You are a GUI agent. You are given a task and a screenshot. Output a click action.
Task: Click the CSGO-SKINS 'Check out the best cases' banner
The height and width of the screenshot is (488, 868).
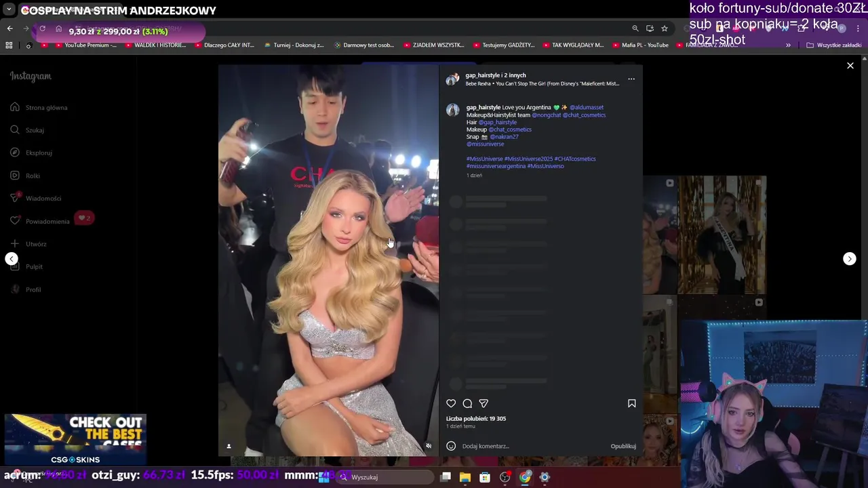(75, 440)
